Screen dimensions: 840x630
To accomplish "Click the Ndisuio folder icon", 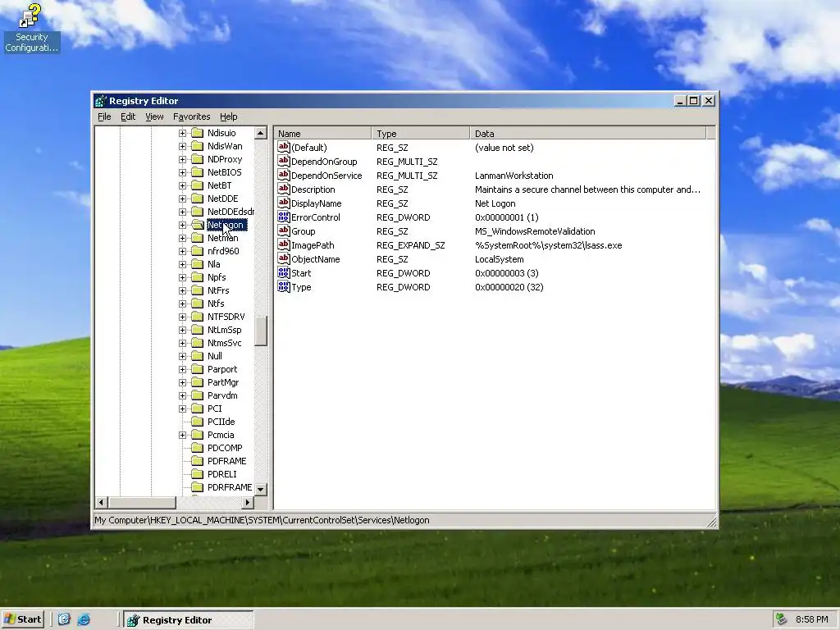I will [198, 133].
